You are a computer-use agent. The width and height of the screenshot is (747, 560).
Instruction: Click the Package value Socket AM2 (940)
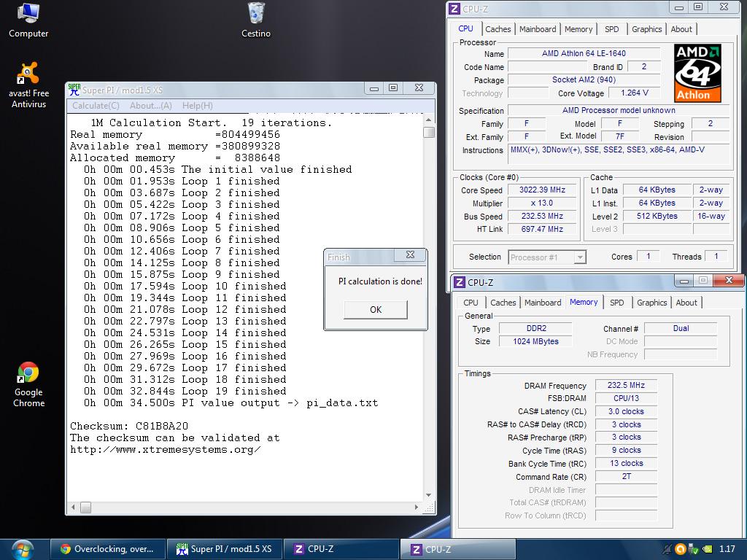pos(584,79)
